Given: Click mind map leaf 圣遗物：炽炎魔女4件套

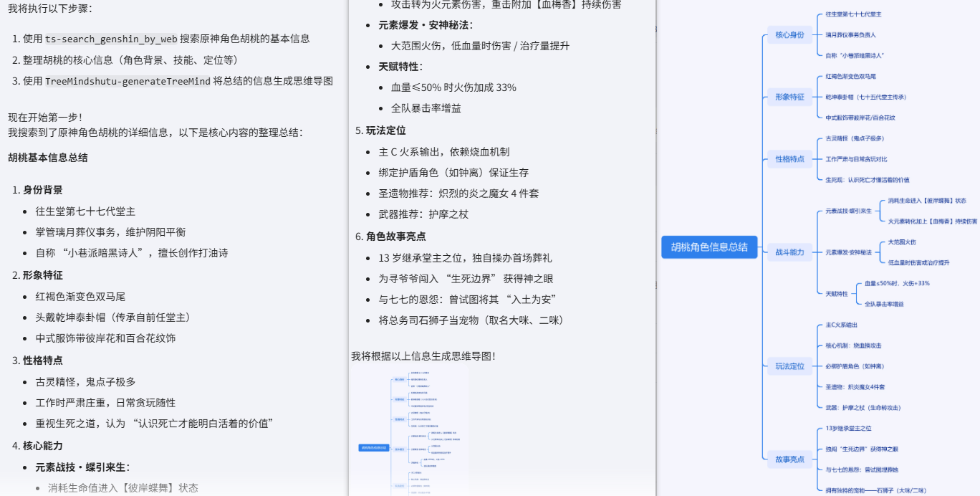Looking at the screenshot, I should 855,387.
